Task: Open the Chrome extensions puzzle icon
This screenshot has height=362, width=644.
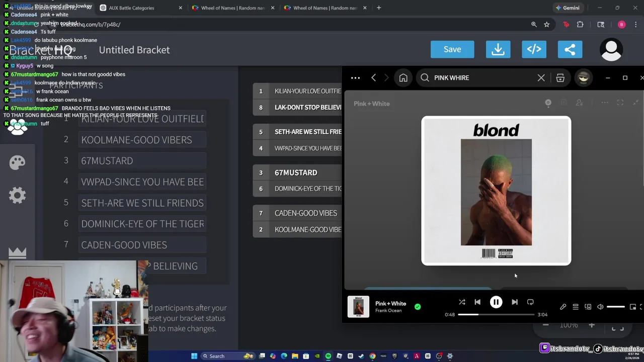Action: pos(580,25)
